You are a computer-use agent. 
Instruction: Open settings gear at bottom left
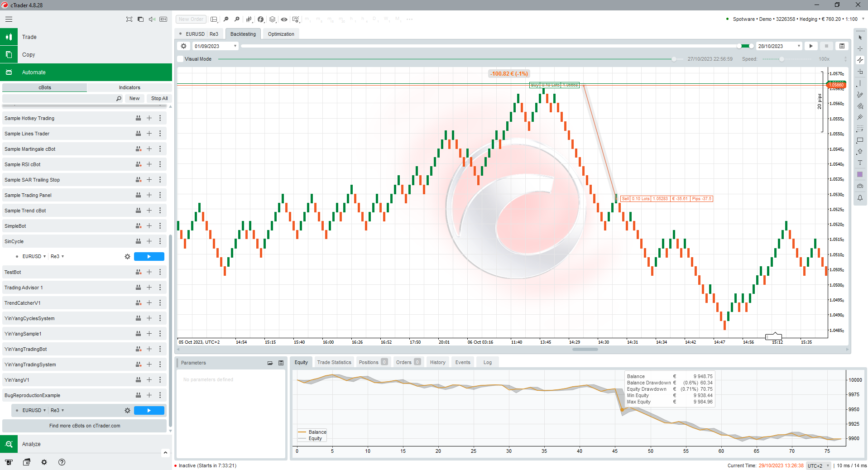pyautogui.click(x=44, y=462)
